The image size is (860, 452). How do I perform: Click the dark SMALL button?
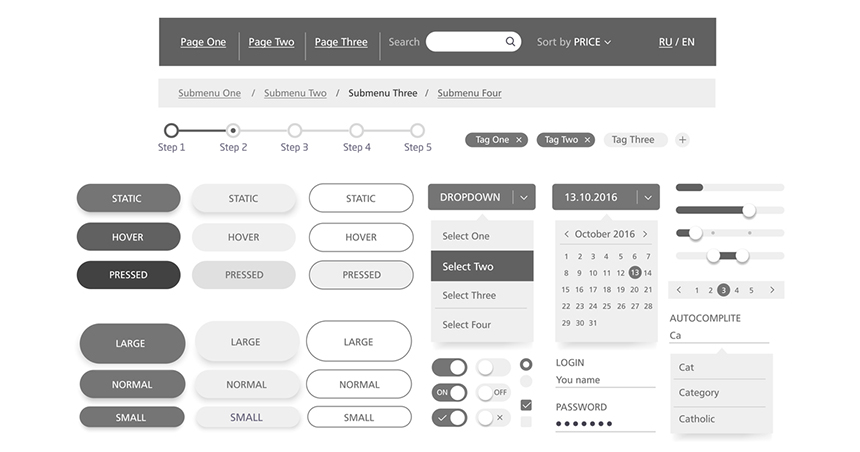tap(132, 417)
